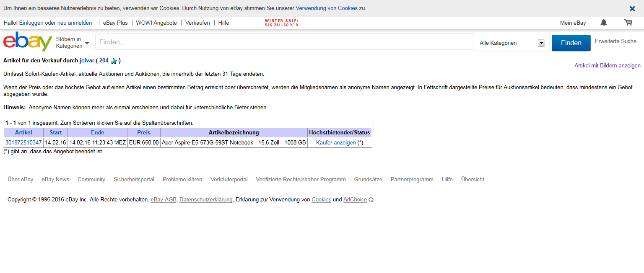
Task: Open Partnerprogramm footer link
Action: click(412, 180)
